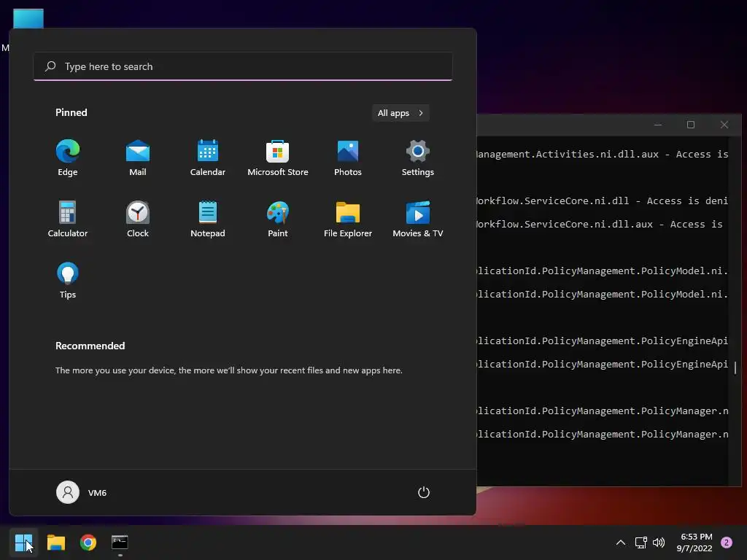
Task: Open the clock showing 6:53 PM
Action: 694,542
